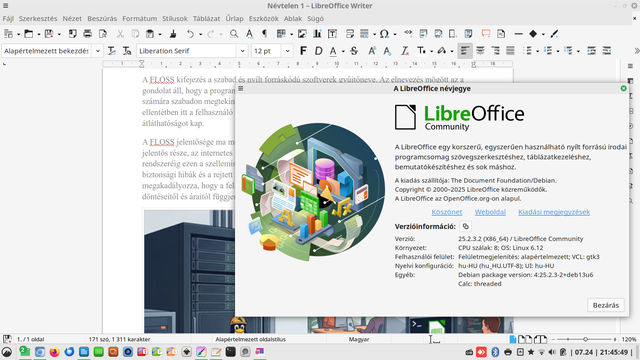Toggle Justified alignment button
This screenshot has width=640, height=360.
(x=511, y=51)
